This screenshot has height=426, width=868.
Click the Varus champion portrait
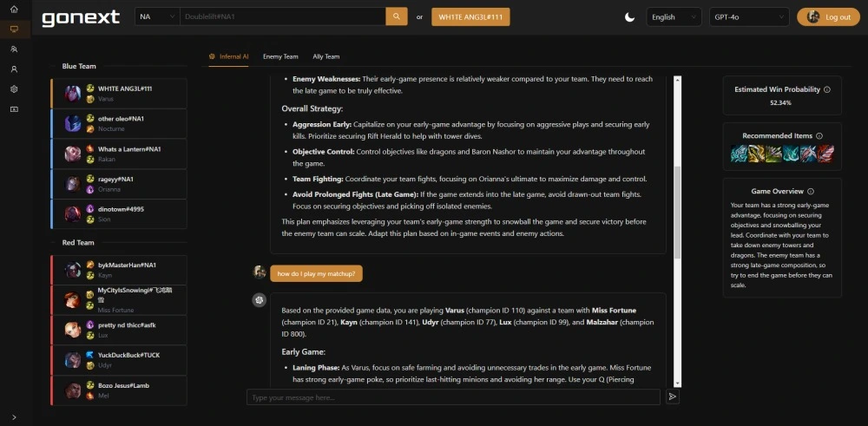[x=73, y=94]
